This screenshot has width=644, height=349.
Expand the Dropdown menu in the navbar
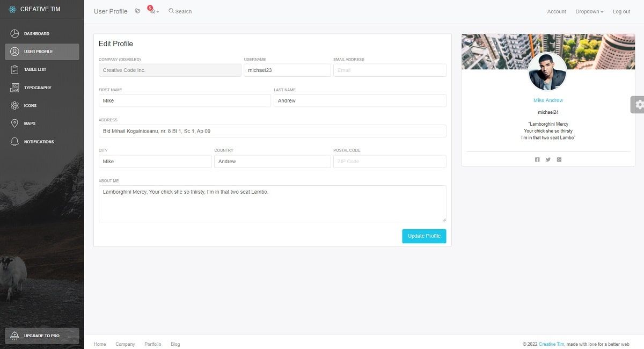tap(588, 11)
